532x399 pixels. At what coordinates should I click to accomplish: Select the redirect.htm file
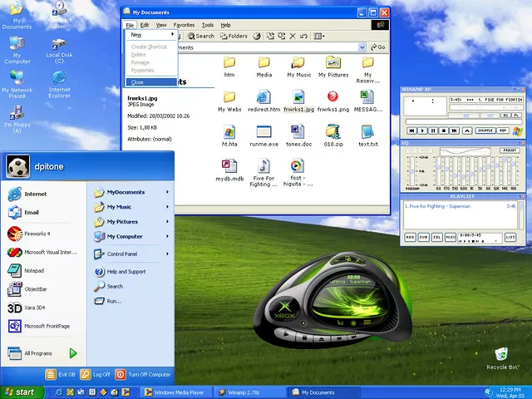264,101
